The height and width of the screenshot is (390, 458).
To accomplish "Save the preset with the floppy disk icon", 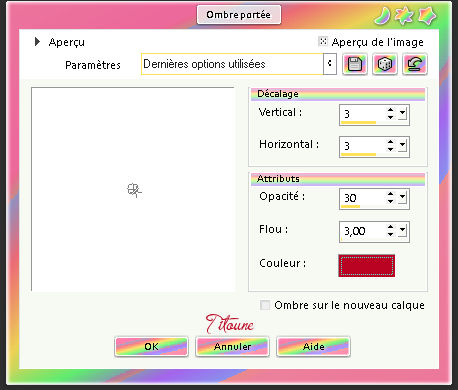I will point(355,64).
